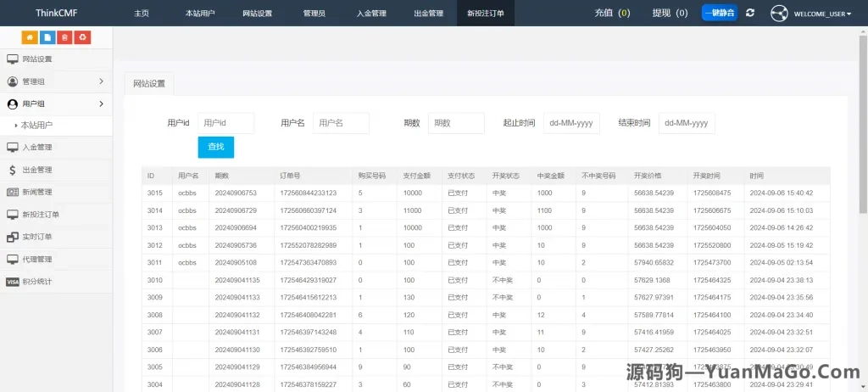Click the orange home shortcut icon
This screenshot has height=392, width=868.
30,37
